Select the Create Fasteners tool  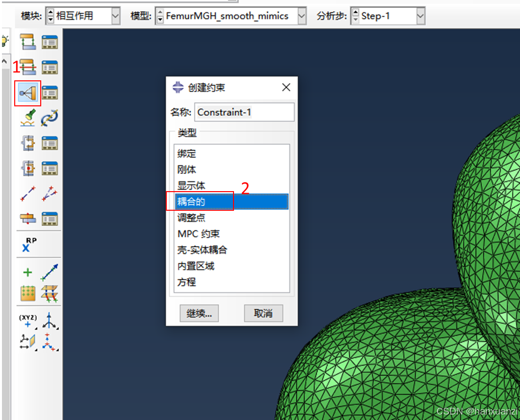(x=28, y=219)
